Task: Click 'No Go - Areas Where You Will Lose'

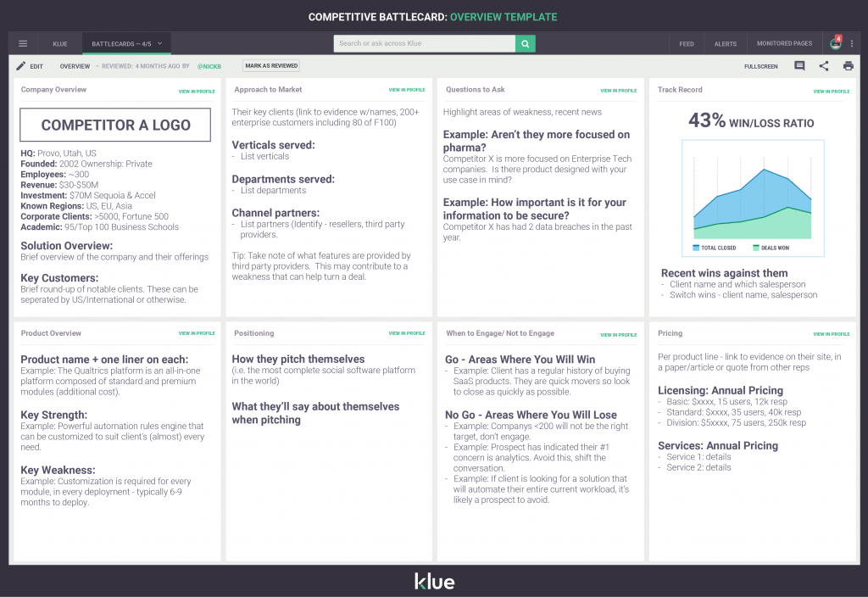Action: click(x=531, y=415)
